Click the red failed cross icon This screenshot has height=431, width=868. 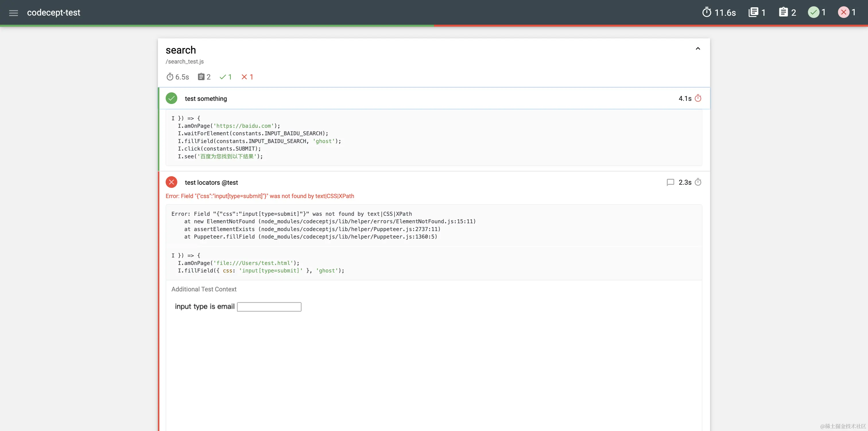172,182
